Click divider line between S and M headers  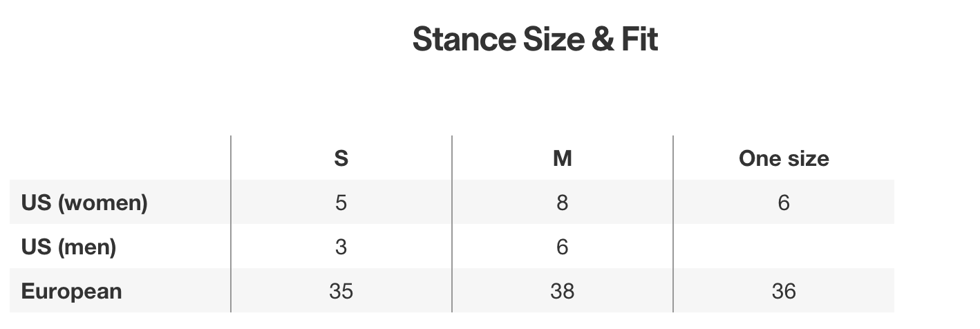coord(452,158)
